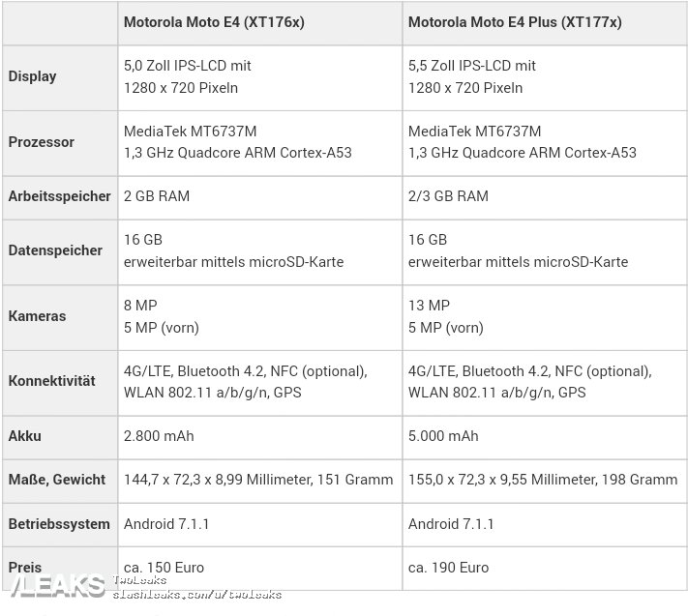Click the 2/3 GB RAM cell

click(x=448, y=196)
